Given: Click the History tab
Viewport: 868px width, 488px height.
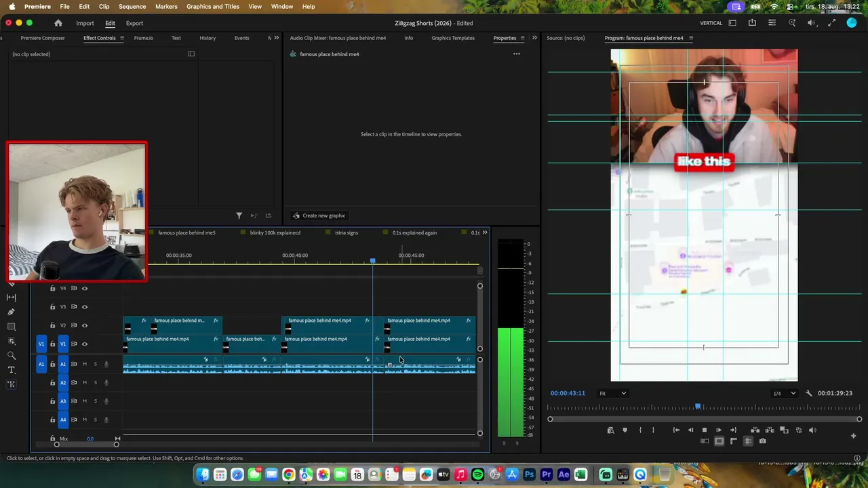Looking at the screenshot, I should 208,38.
